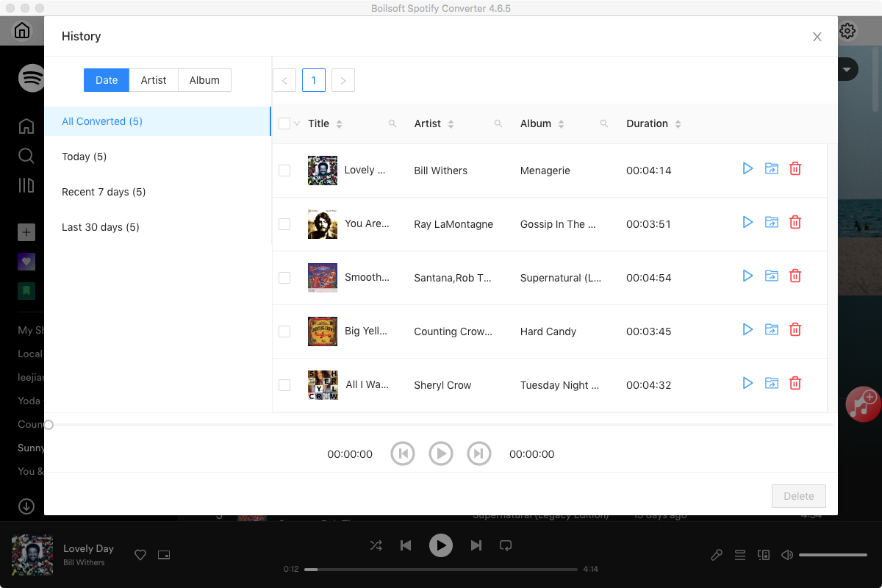The image size is (882, 588).
Task: Adjust Spotify volume slider
Action: pos(833,555)
